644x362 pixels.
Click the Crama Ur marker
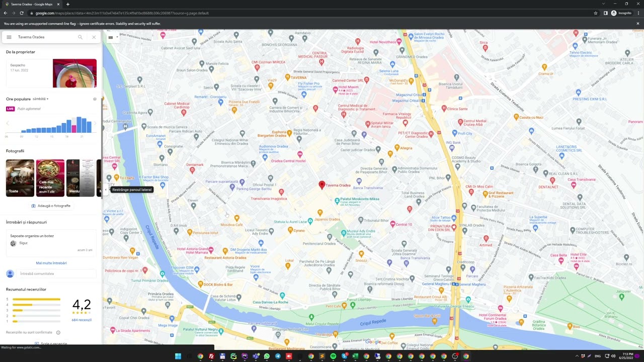[x=544, y=67]
